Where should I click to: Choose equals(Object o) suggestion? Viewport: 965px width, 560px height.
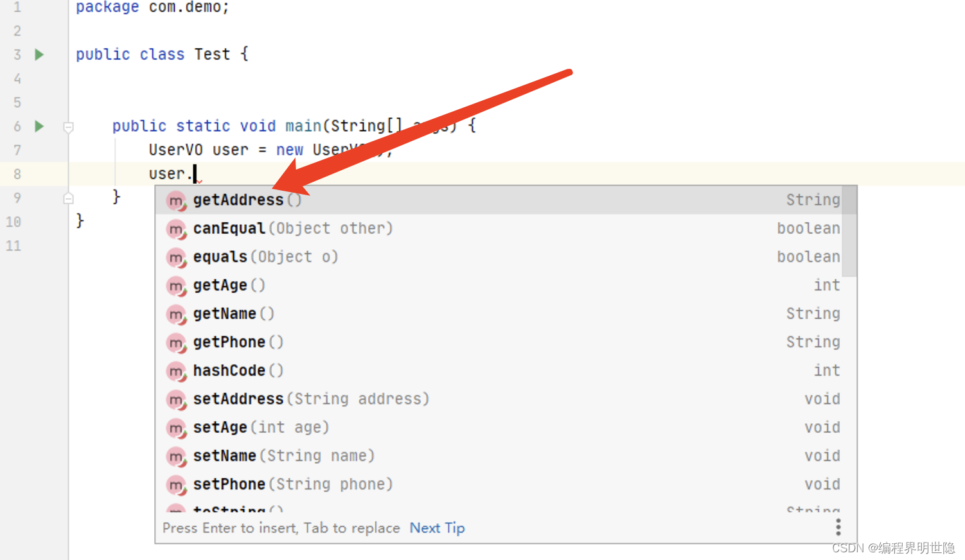click(500, 257)
